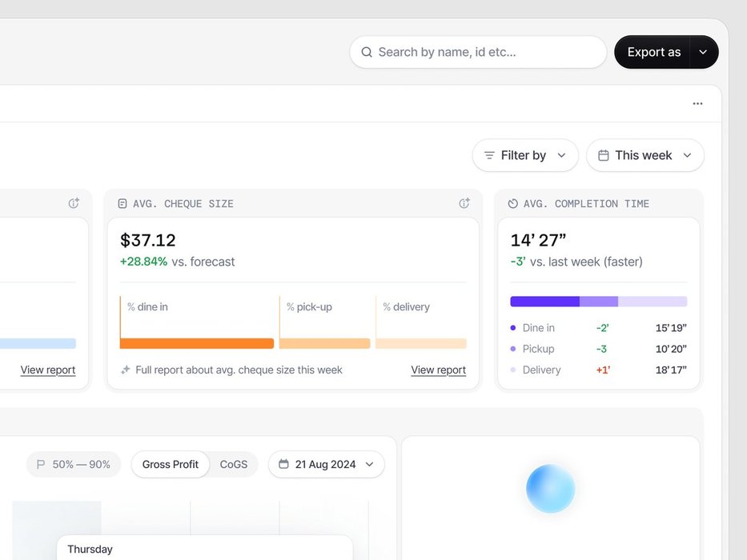The image size is (747, 560).
Task: Click the % pick-up label
Action: coord(309,306)
